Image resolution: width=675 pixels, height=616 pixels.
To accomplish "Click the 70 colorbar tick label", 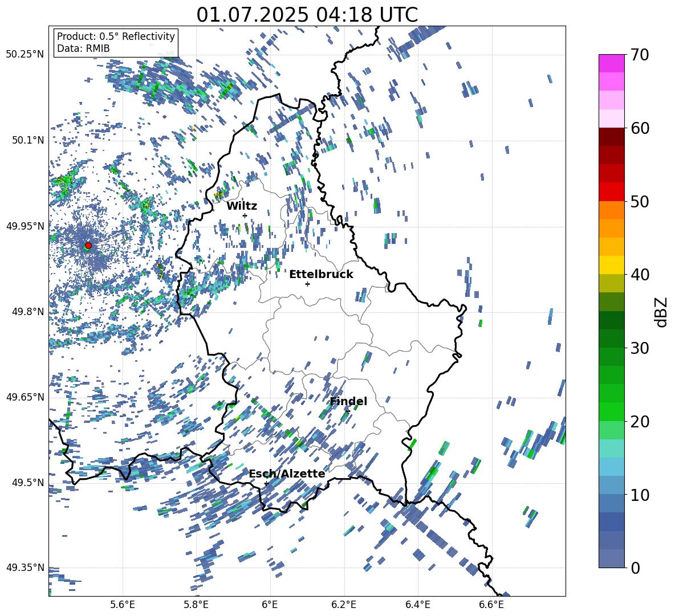I will point(640,55).
